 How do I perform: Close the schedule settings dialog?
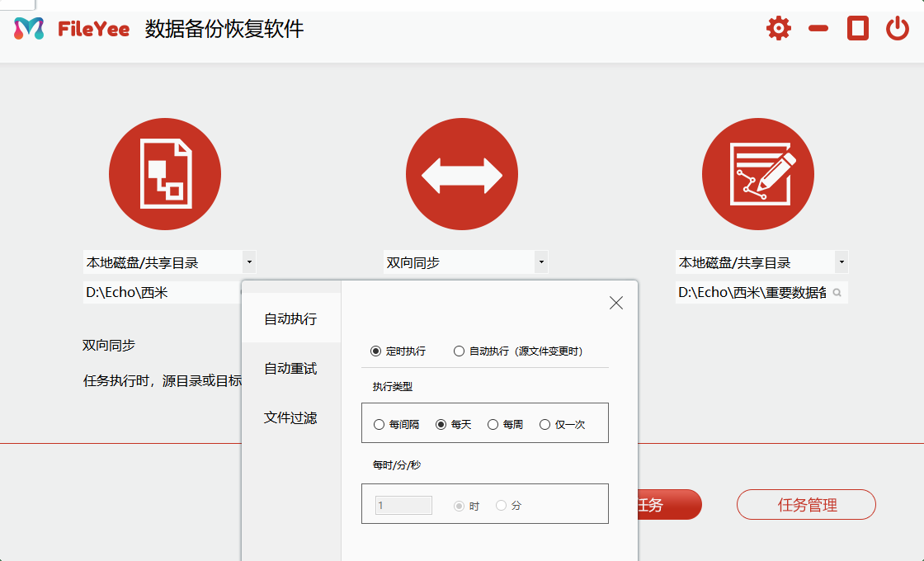pyautogui.click(x=615, y=303)
